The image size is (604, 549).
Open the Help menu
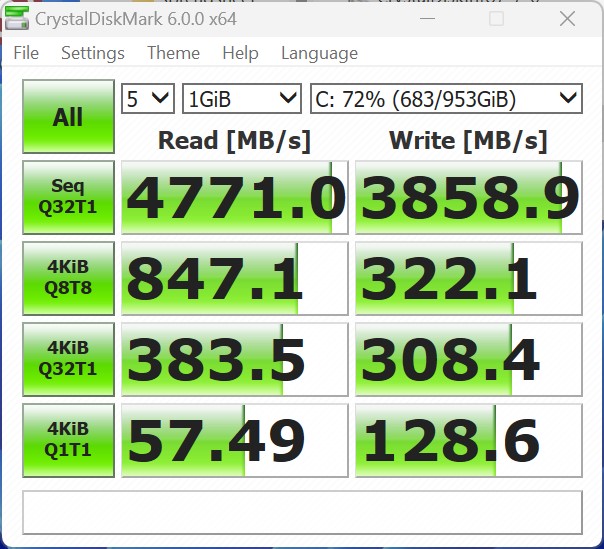tap(240, 53)
